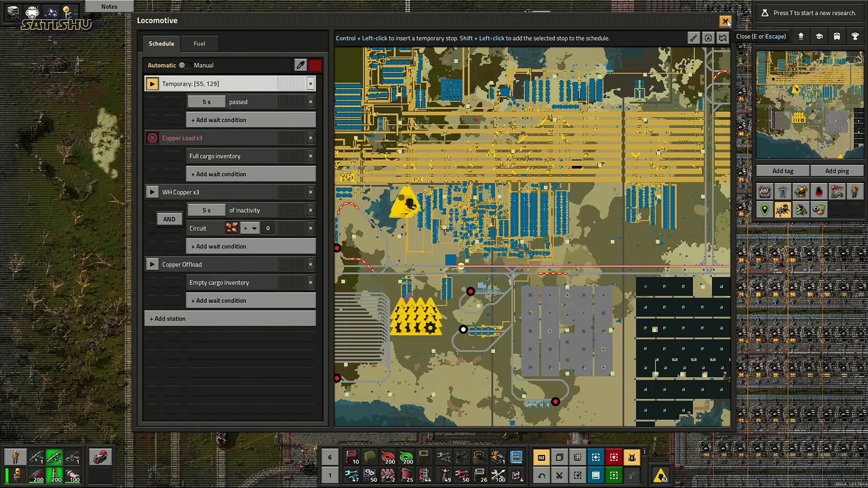
Task: Click the undo arrow shortcut
Action: (541, 475)
